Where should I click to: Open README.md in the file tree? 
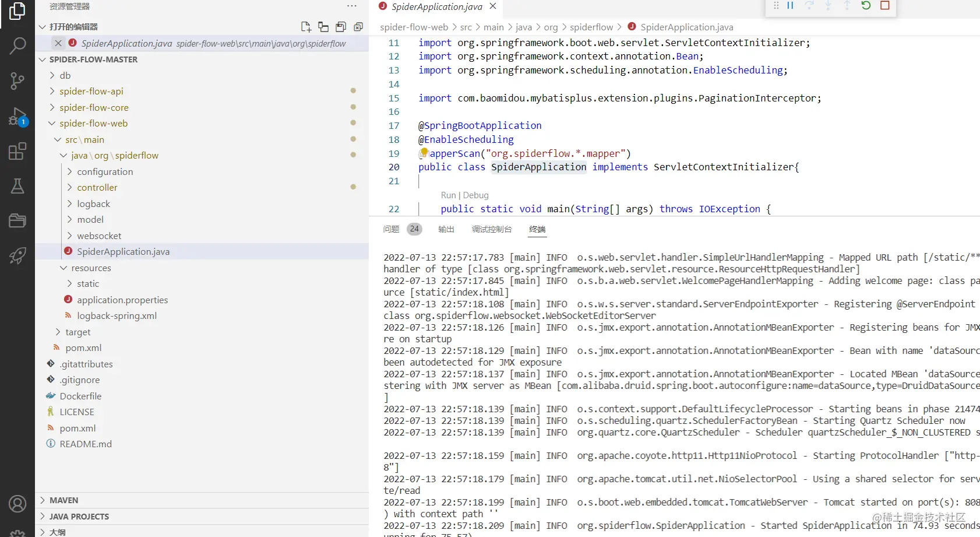(86, 444)
